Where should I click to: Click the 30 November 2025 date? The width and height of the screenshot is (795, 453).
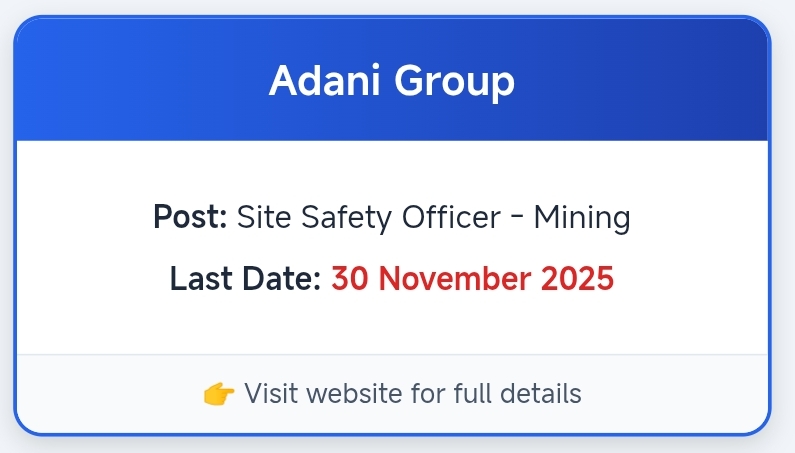pyautogui.click(x=472, y=278)
